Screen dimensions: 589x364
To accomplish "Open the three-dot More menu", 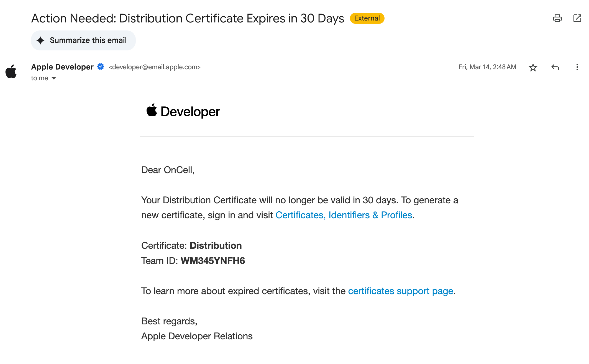I will (x=577, y=67).
